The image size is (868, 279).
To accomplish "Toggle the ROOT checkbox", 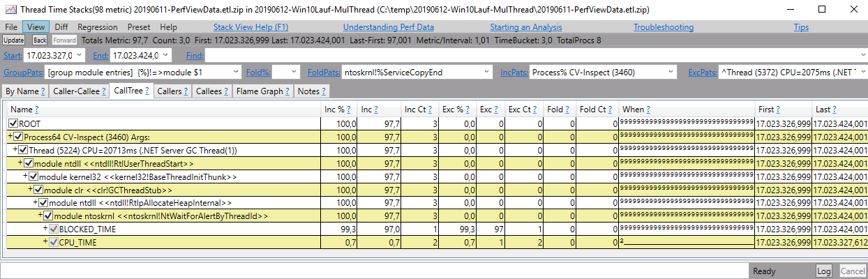I will point(13,123).
